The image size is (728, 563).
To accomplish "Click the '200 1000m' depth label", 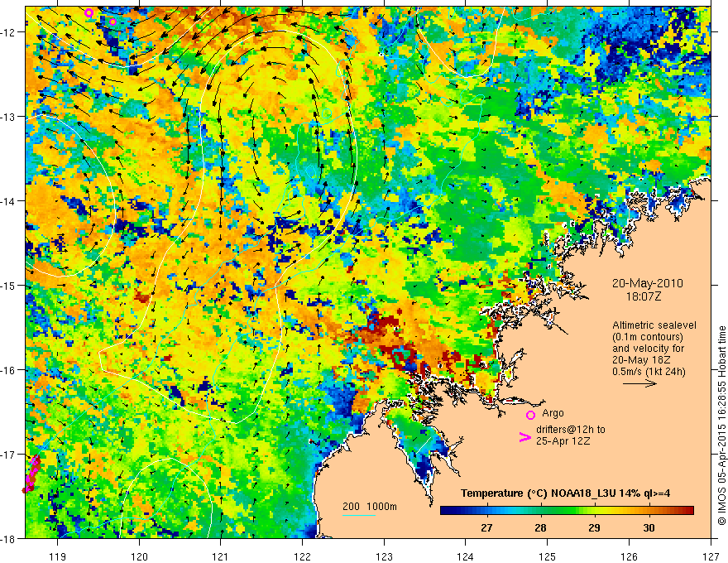I will tap(370, 507).
